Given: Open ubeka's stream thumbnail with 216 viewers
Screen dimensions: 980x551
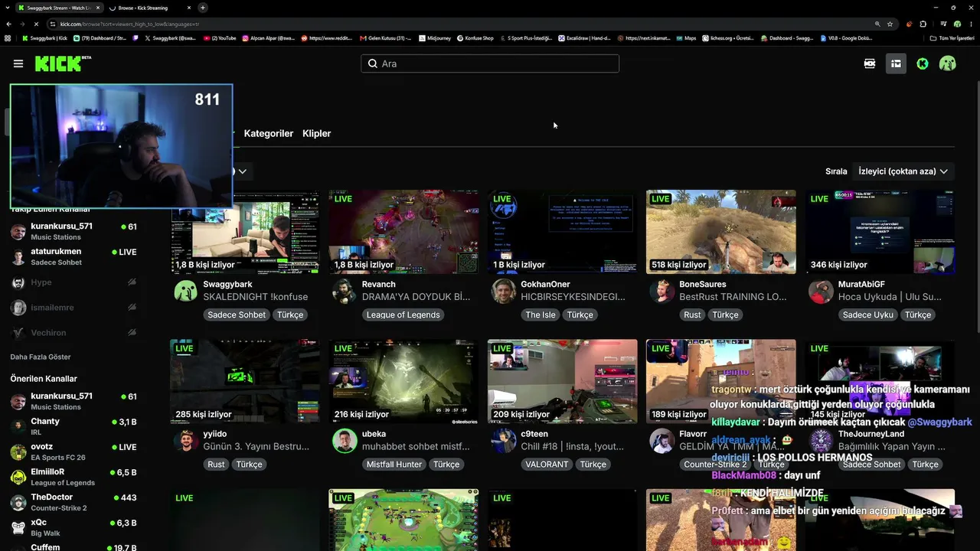Looking at the screenshot, I should (403, 381).
